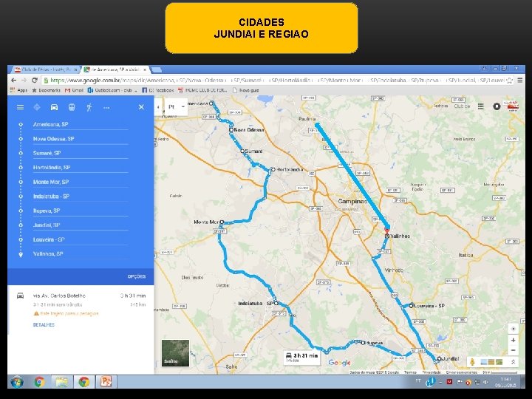
Task: Switch to Satélite view thumbnail
Action: 175,353
